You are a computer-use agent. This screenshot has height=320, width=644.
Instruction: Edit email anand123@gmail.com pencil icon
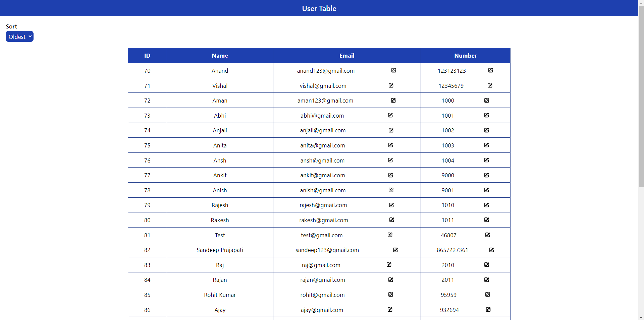click(x=394, y=70)
